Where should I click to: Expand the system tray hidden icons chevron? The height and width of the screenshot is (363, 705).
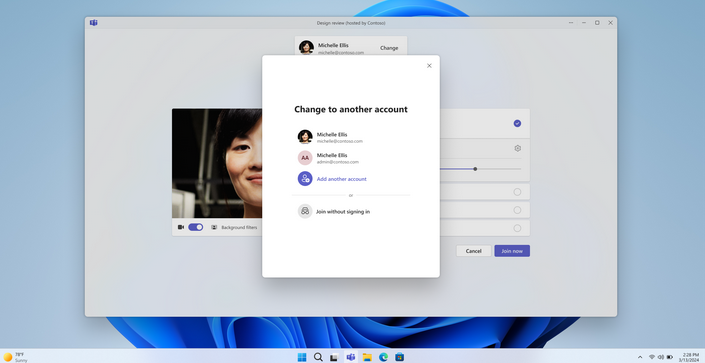coord(640,357)
